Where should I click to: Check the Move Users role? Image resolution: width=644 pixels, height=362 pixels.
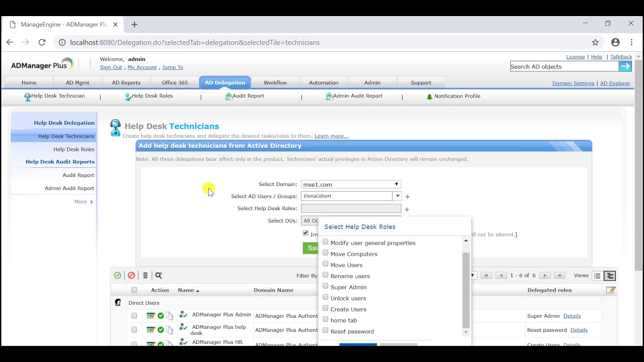point(326,264)
